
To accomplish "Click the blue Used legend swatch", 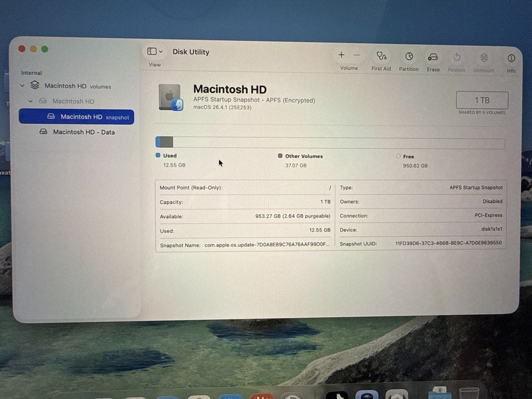I will (158, 155).
